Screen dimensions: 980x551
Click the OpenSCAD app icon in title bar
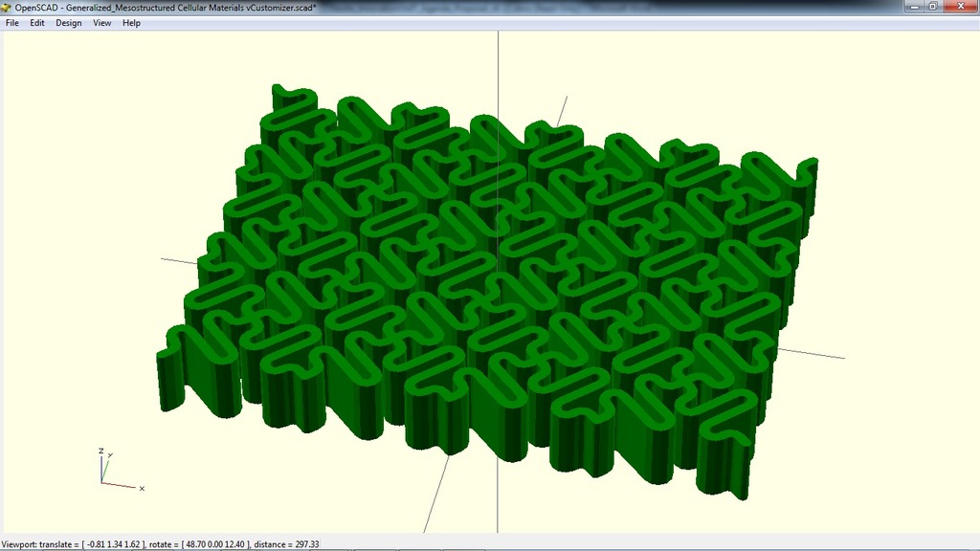tap(7, 8)
